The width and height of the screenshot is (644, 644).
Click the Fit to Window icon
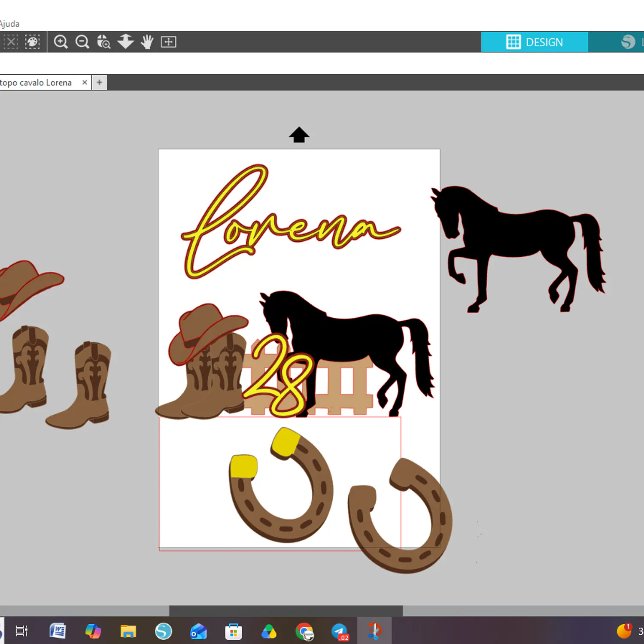(168, 42)
